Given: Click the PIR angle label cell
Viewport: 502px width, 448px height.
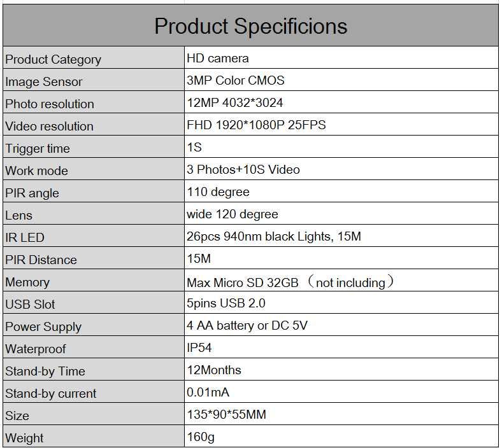Looking at the screenshot, I should [94, 191].
